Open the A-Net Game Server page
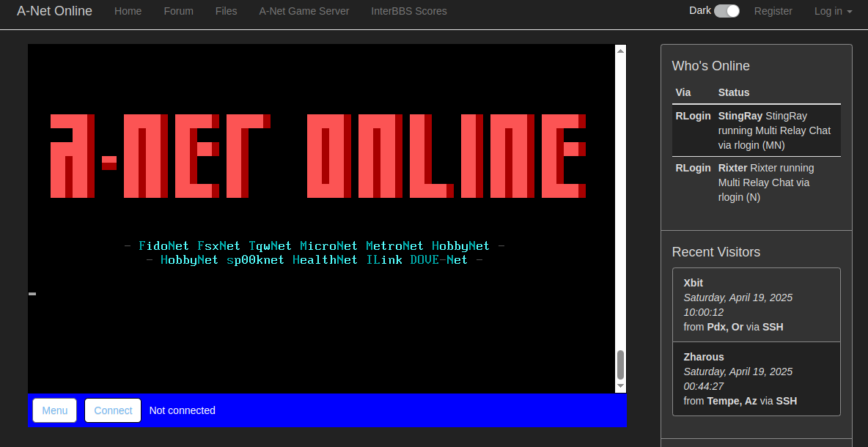This screenshot has width=868, height=447. tap(304, 11)
